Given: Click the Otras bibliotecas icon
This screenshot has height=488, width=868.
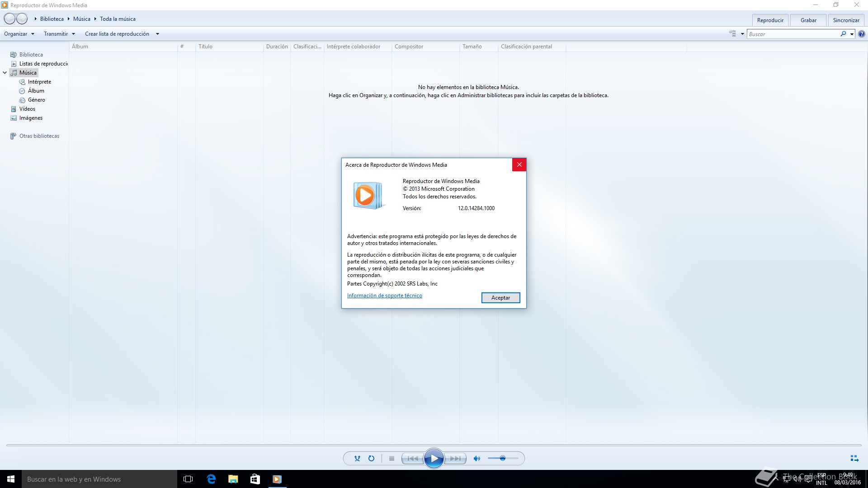Looking at the screenshot, I should click(x=14, y=136).
